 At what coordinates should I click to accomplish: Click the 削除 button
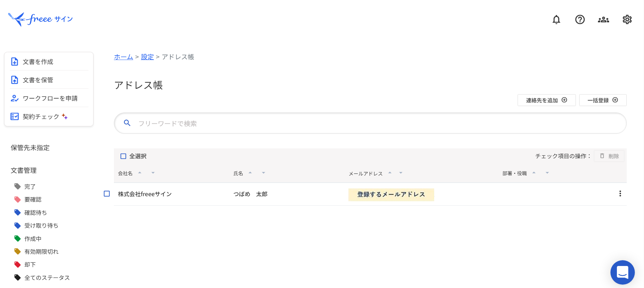[x=609, y=156]
